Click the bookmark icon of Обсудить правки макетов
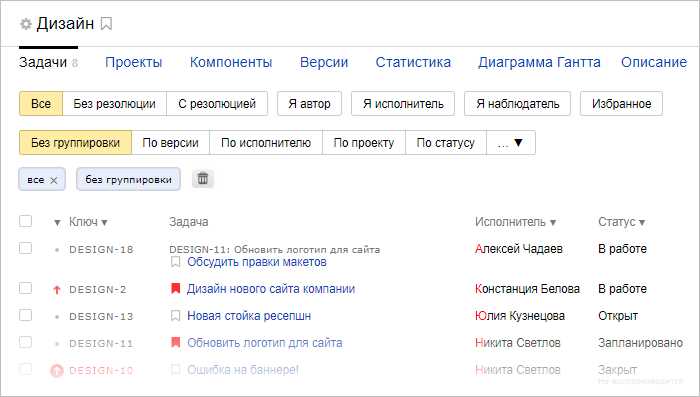The height and width of the screenshot is (397, 700). (175, 262)
